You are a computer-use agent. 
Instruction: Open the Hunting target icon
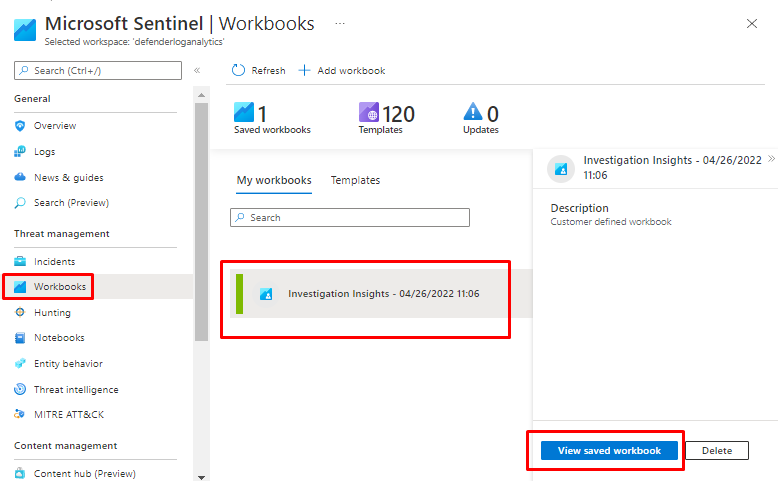pos(20,313)
